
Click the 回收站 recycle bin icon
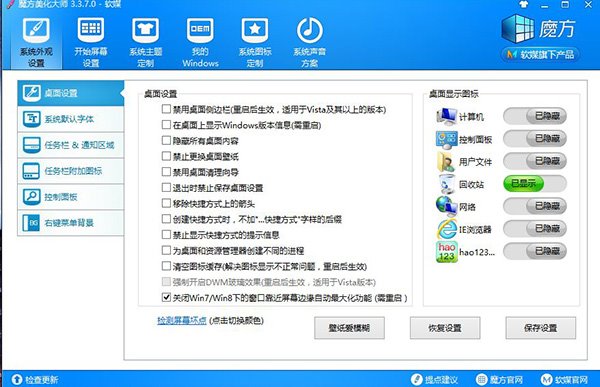(x=447, y=184)
